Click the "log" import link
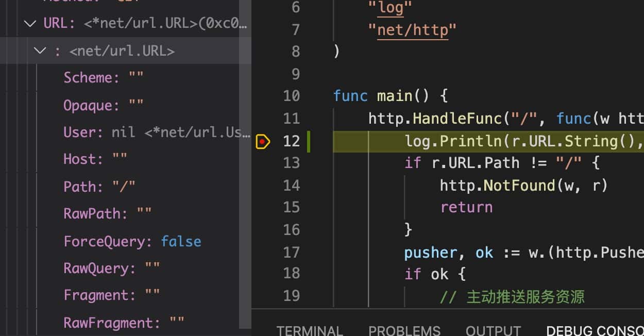 391,8
